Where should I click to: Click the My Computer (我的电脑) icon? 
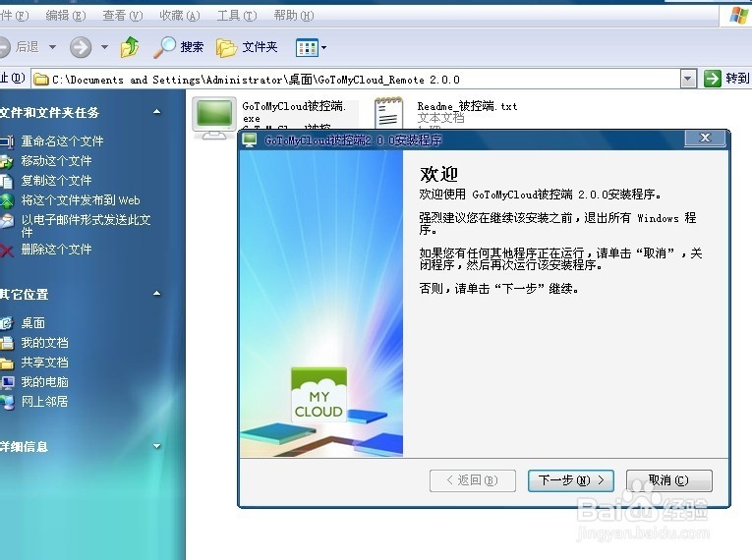(x=7, y=382)
